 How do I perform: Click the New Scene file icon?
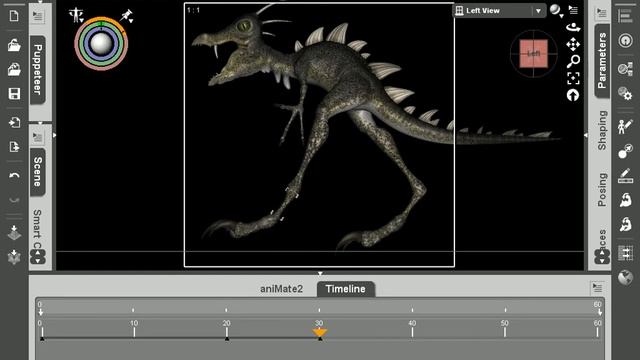coord(14,16)
